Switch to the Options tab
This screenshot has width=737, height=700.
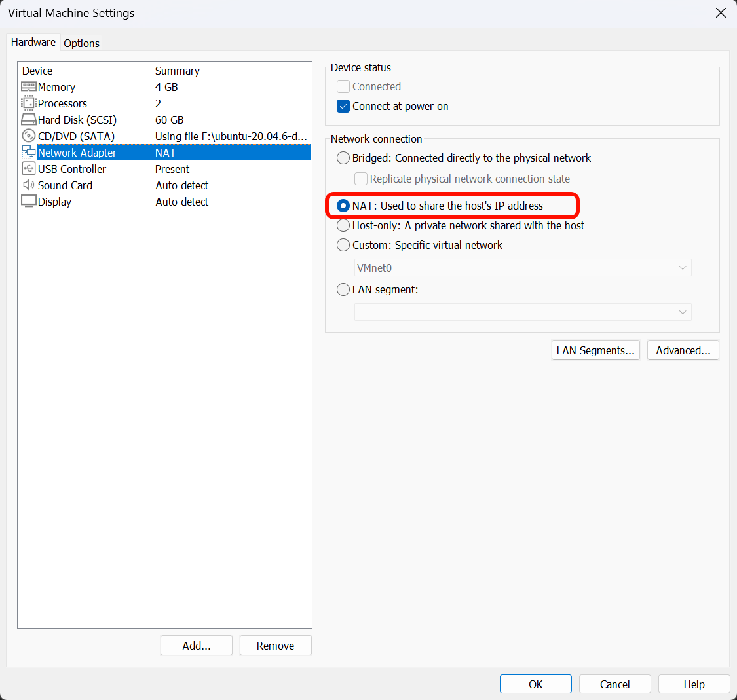(81, 43)
